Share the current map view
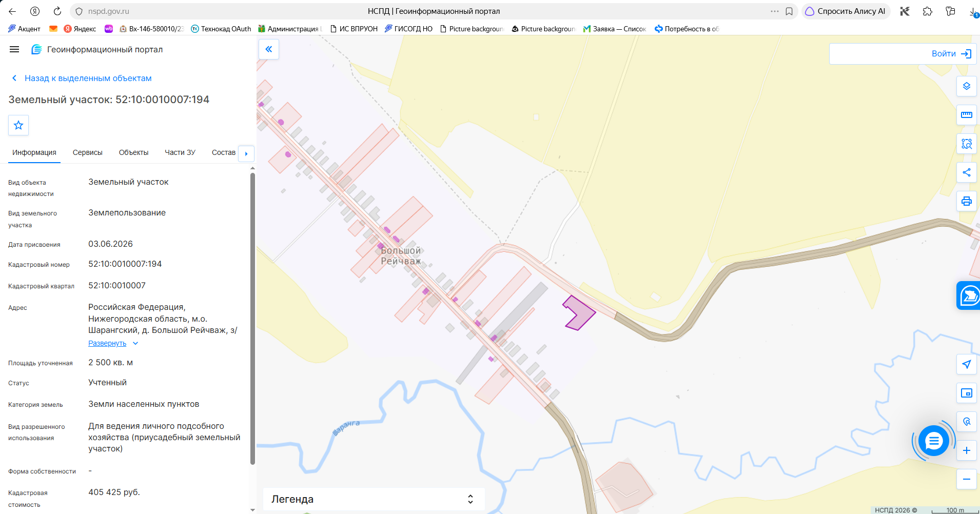The image size is (980, 514). [x=966, y=172]
